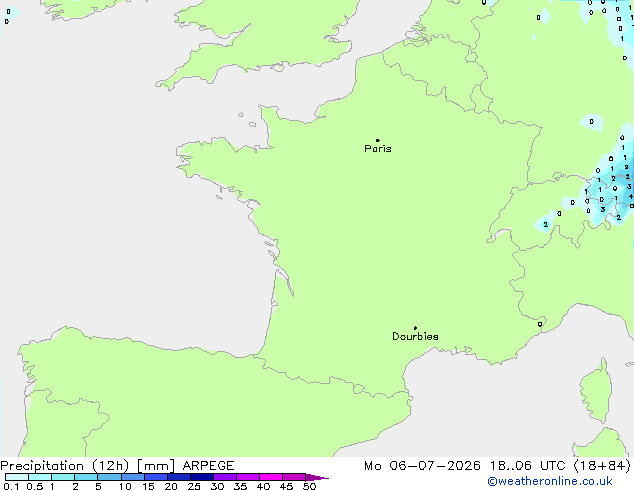The image size is (634, 490).
Task: Click the Paris location dot
Action: coord(378,140)
